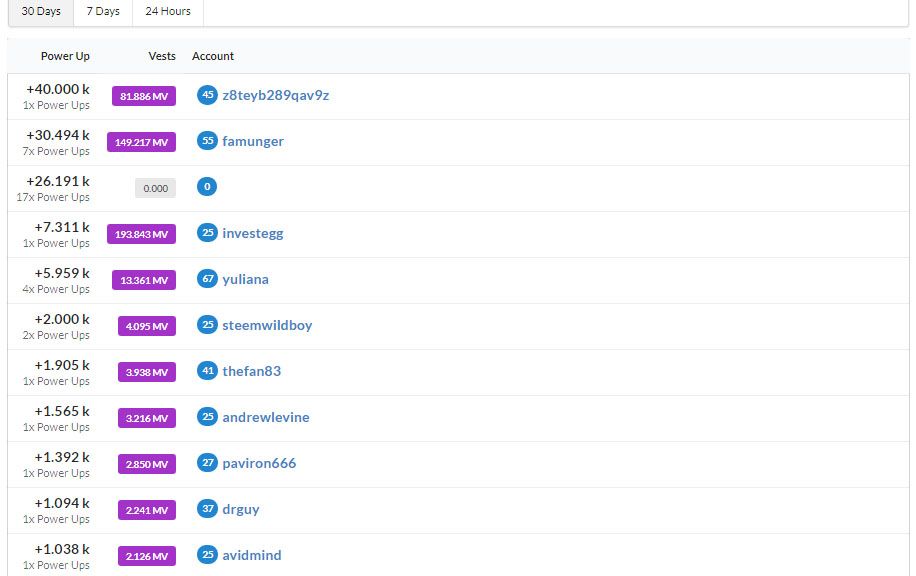Select the +1.094 k power up value

pyautogui.click(x=62, y=504)
